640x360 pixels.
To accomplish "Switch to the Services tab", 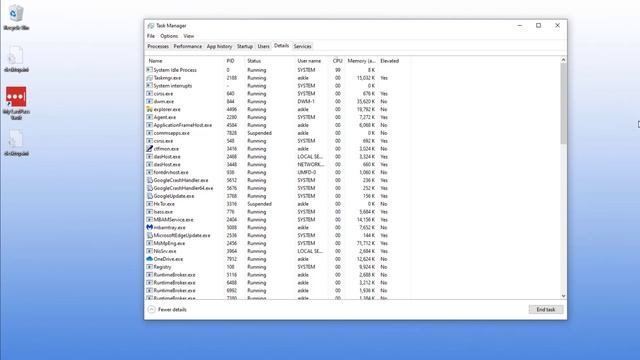I will point(302,46).
